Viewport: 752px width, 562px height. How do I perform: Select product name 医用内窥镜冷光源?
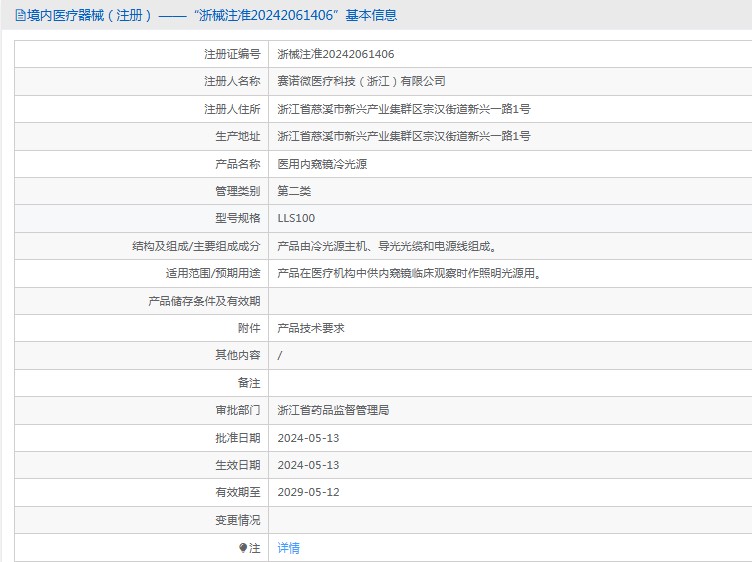tap(322, 164)
